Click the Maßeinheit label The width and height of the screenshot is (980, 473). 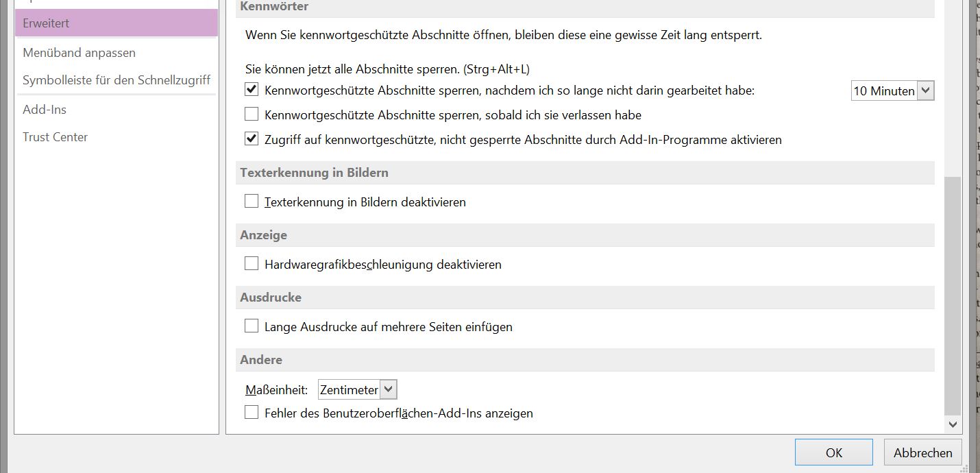click(x=277, y=390)
